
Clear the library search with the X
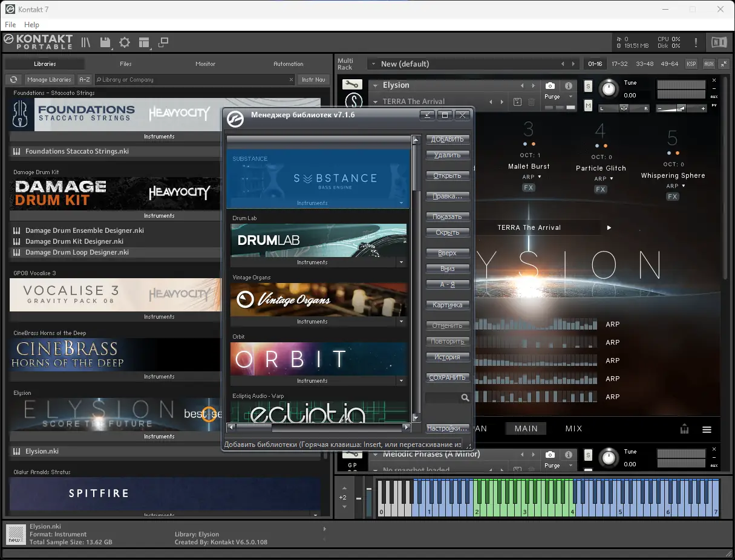pos(291,79)
